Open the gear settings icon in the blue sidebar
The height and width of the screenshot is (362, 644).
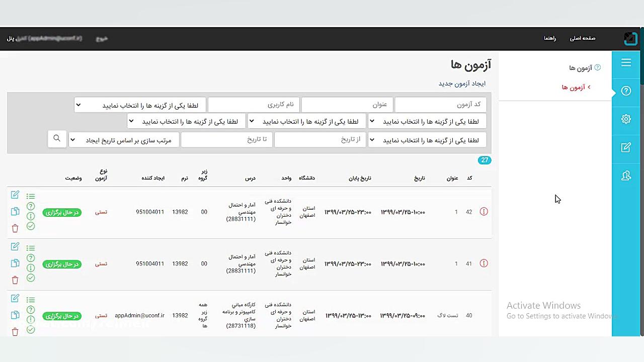626,119
